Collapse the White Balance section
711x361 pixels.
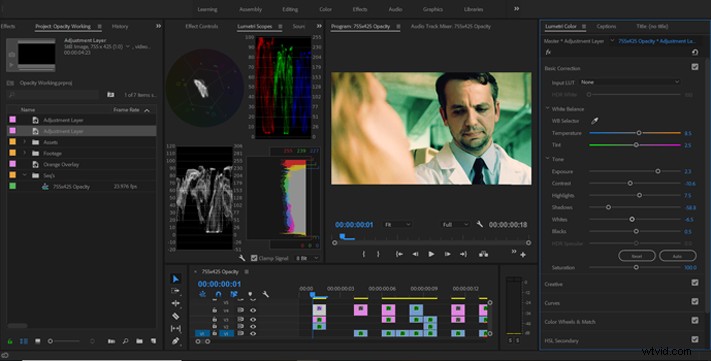tap(548, 109)
